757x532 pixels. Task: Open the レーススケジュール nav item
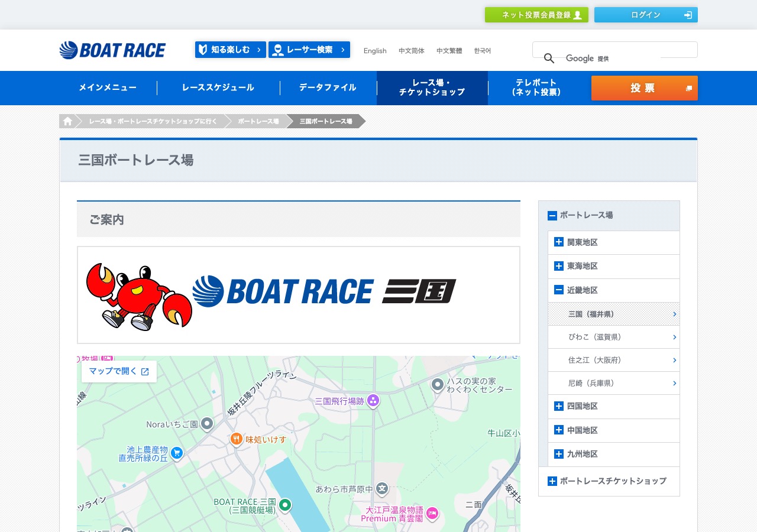pos(218,88)
